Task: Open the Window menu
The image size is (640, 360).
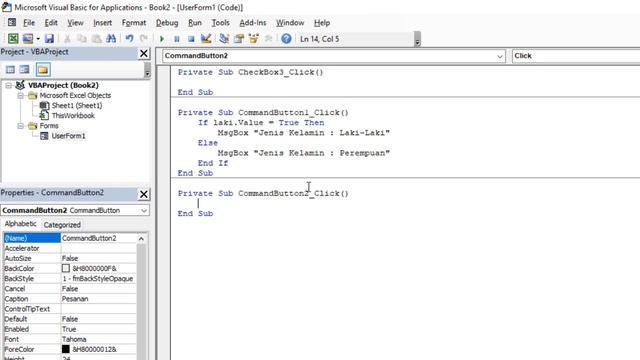Action: (290, 23)
